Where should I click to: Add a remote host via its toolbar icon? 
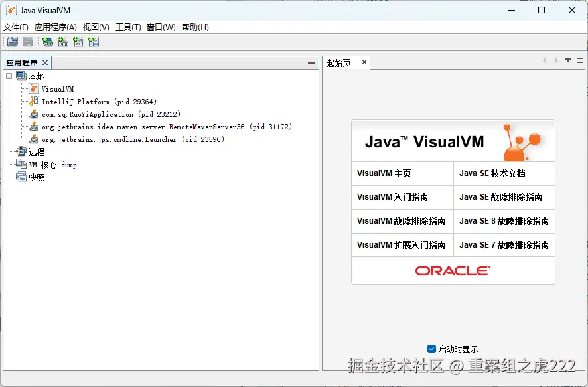[46, 41]
